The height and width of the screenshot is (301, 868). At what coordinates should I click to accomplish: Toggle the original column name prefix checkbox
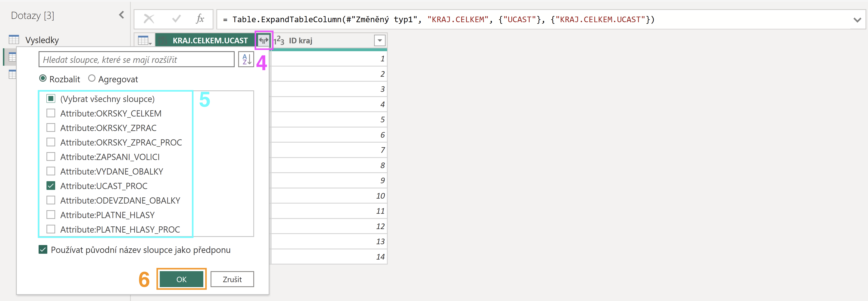click(43, 250)
